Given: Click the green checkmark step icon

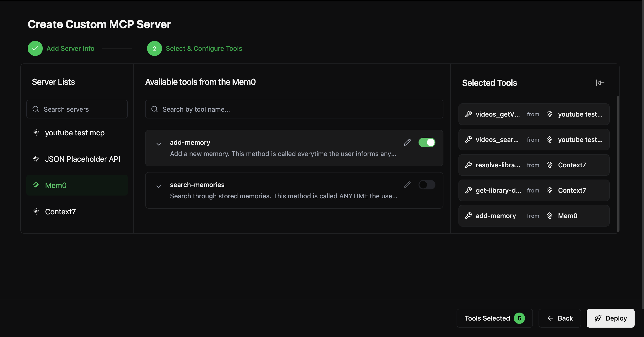Looking at the screenshot, I should pos(35,48).
